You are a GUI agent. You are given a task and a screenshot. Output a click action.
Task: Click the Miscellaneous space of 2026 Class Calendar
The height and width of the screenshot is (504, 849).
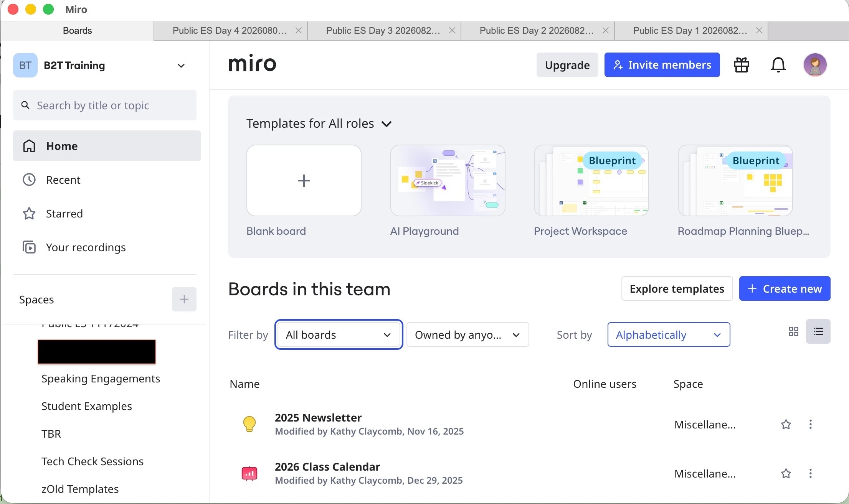pos(705,474)
